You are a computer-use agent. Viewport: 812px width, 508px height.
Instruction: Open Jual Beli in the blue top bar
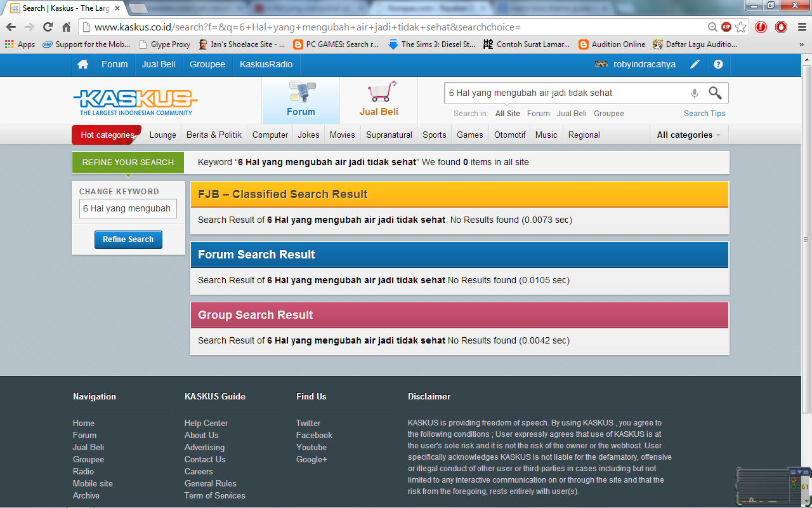pos(159,64)
